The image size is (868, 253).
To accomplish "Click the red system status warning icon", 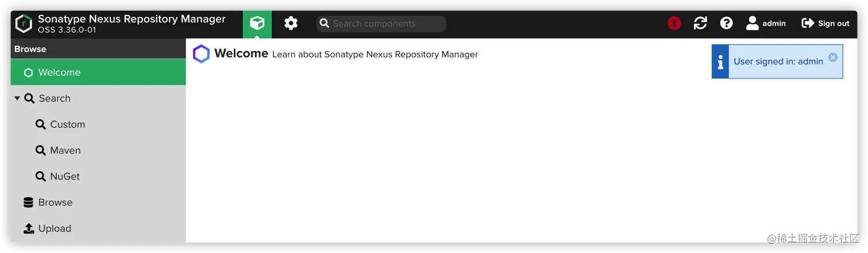I will point(674,24).
